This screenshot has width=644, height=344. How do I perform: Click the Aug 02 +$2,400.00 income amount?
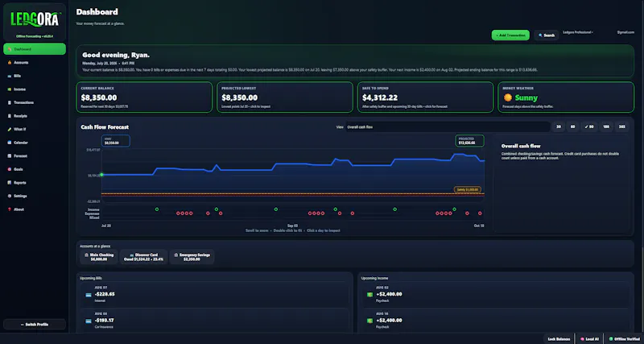(389, 294)
